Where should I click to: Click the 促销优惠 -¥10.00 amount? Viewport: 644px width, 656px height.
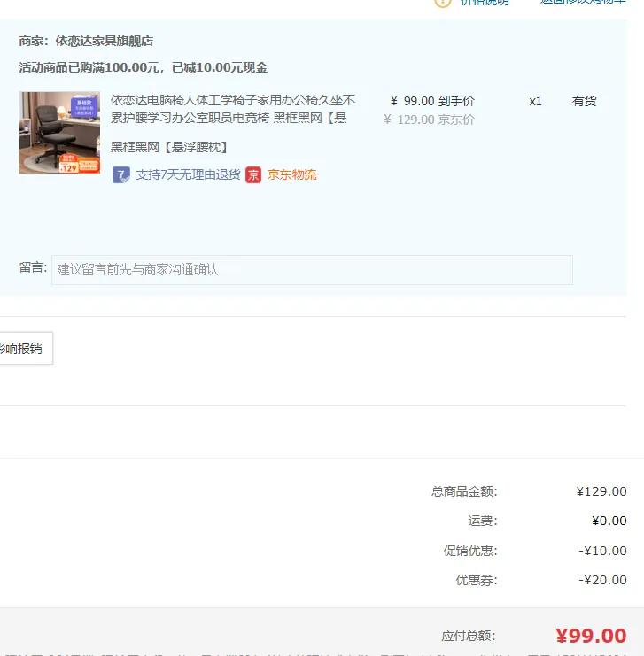(x=602, y=551)
